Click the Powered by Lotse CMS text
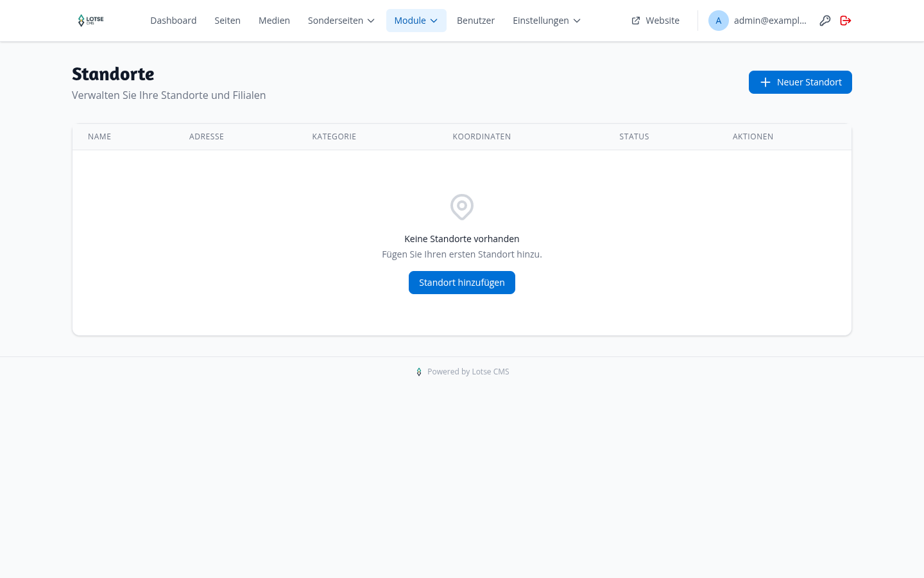Image resolution: width=924 pixels, height=578 pixels. [468, 372]
